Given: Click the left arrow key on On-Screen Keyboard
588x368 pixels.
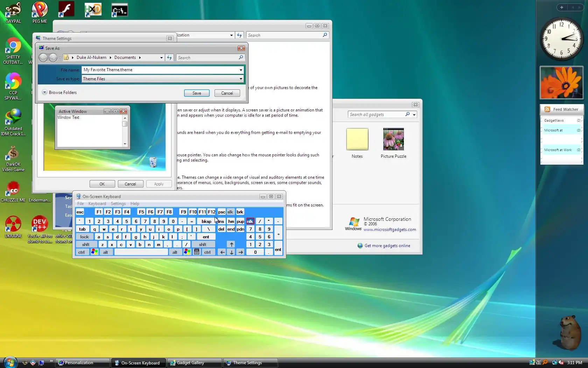Looking at the screenshot, I should 222,252.
